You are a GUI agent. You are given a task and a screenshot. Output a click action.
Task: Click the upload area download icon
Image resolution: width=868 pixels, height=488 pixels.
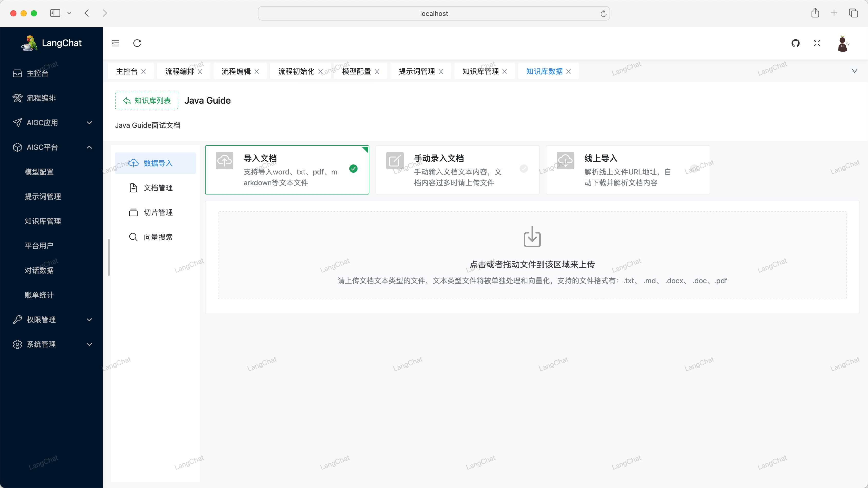point(532,236)
